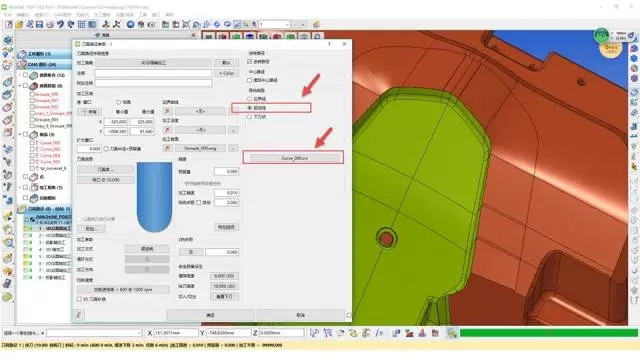
Task: Click the 取消 button
Action: [x=300, y=315]
